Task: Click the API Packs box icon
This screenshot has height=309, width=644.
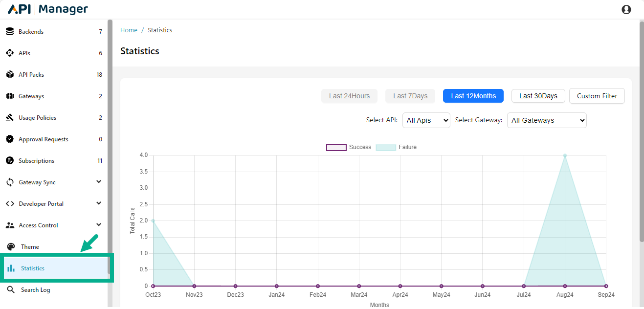Action: (10, 75)
